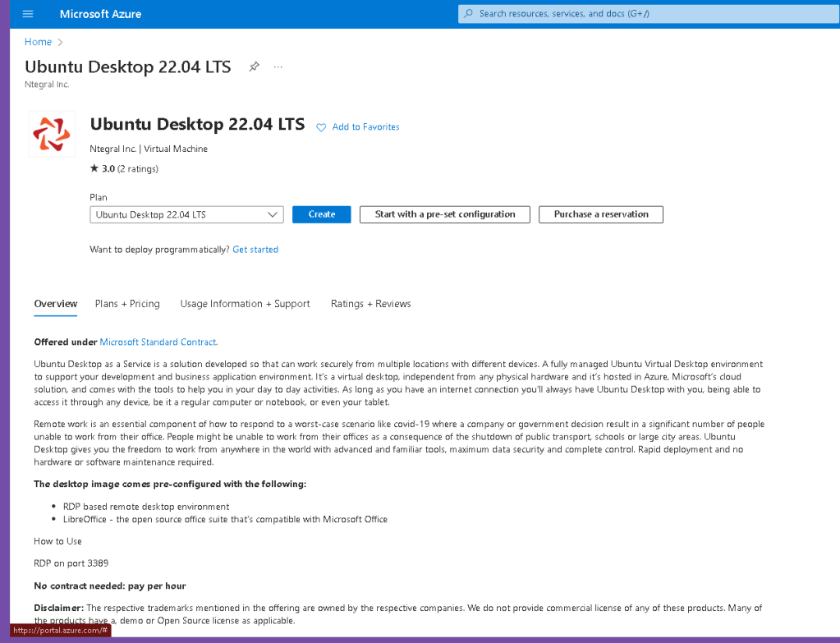The height and width of the screenshot is (643, 840).
Task: Click the Plan label
Action: pos(99,197)
